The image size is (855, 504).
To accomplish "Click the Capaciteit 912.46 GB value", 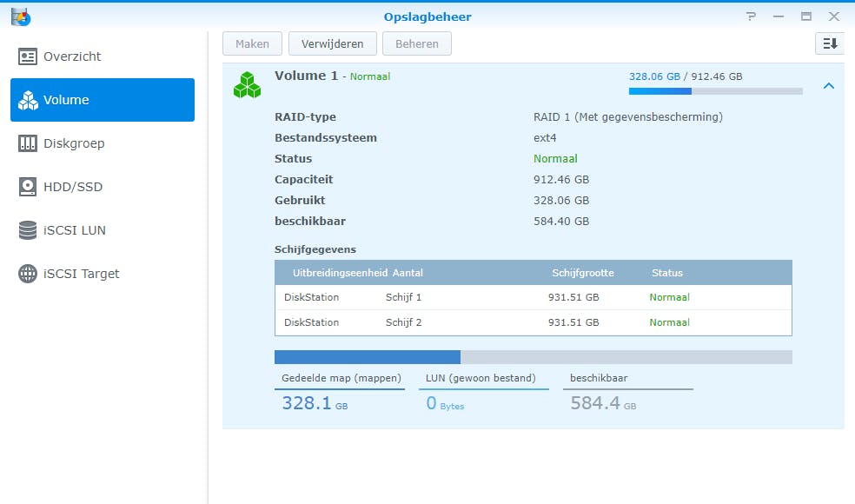I will pos(561,180).
